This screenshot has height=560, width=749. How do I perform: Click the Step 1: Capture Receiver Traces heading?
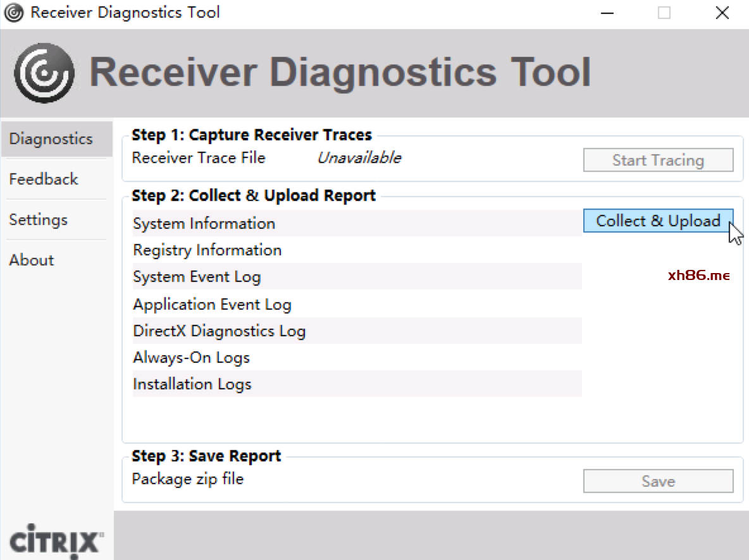coord(252,135)
